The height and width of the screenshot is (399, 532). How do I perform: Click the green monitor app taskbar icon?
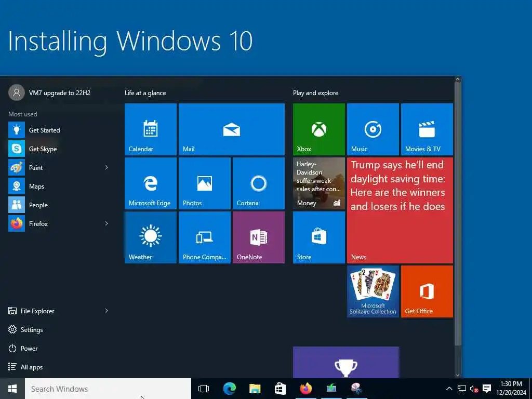[x=331, y=389]
